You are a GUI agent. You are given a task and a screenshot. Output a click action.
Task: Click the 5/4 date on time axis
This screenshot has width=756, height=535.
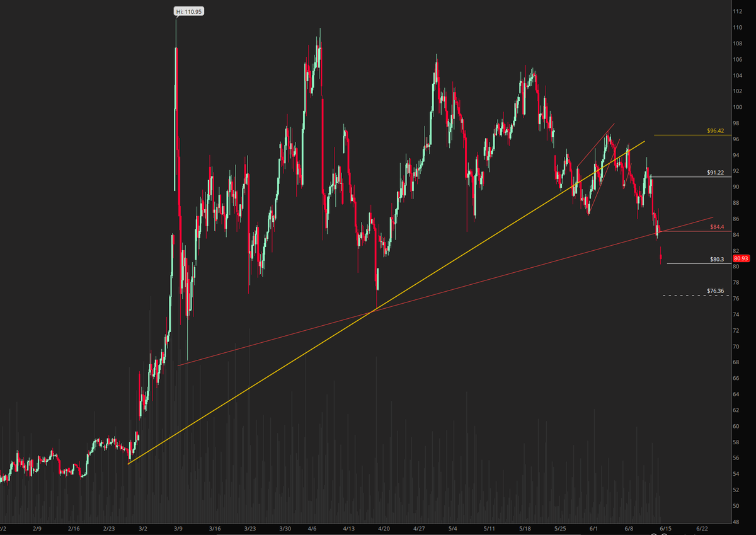click(454, 530)
